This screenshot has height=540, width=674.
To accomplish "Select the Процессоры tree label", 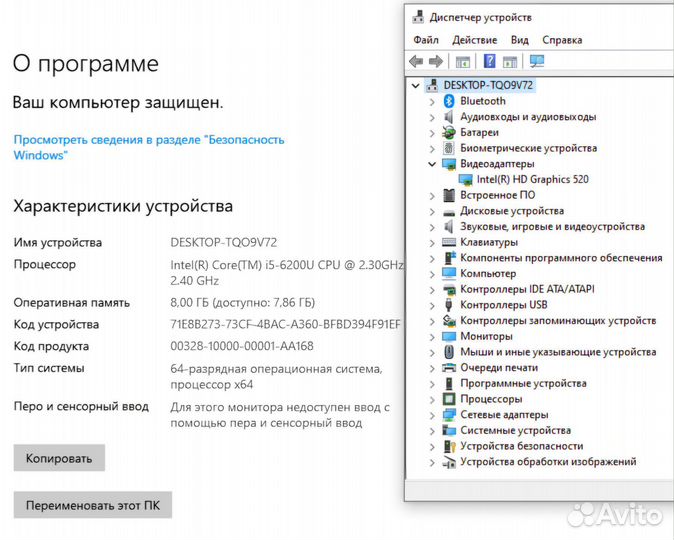I will point(491,399).
